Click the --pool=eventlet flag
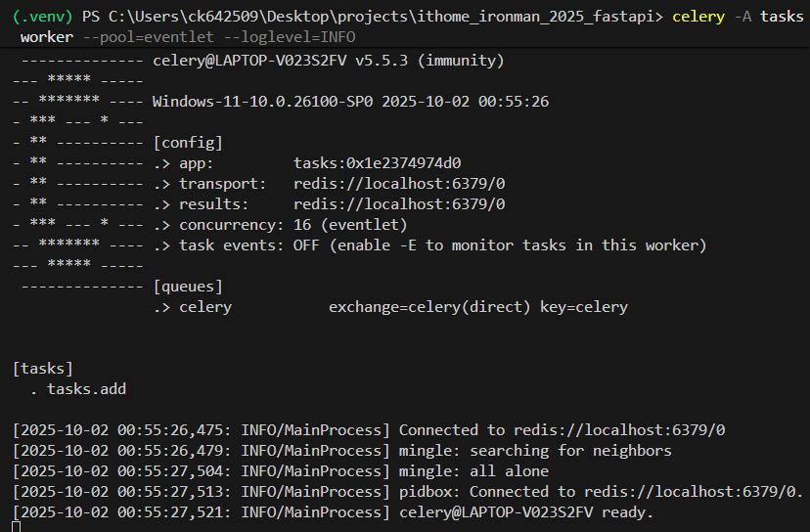Viewport: 810px width, 532px height. point(132,37)
